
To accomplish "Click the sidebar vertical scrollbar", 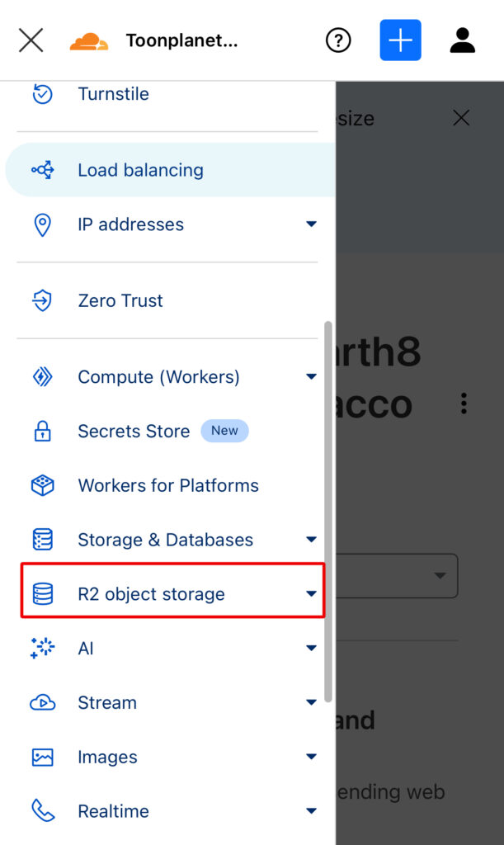I will coord(328,512).
